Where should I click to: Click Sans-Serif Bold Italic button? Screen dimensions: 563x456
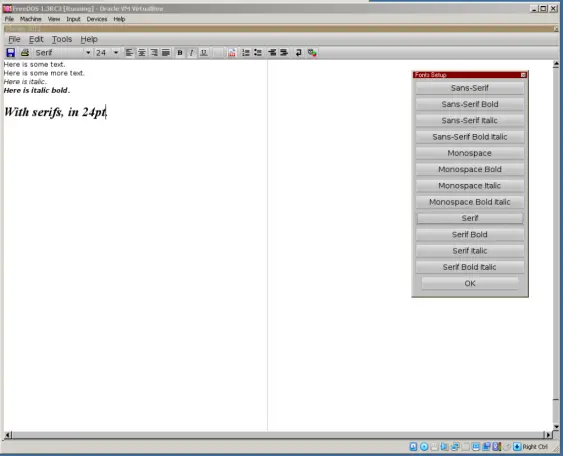(470, 137)
